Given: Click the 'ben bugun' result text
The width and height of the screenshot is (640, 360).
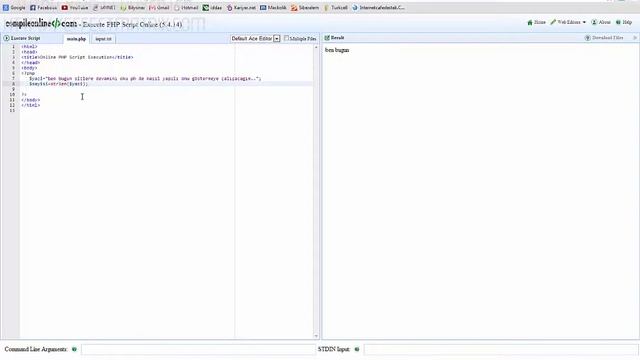Looking at the screenshot, I should pos(337,50).
